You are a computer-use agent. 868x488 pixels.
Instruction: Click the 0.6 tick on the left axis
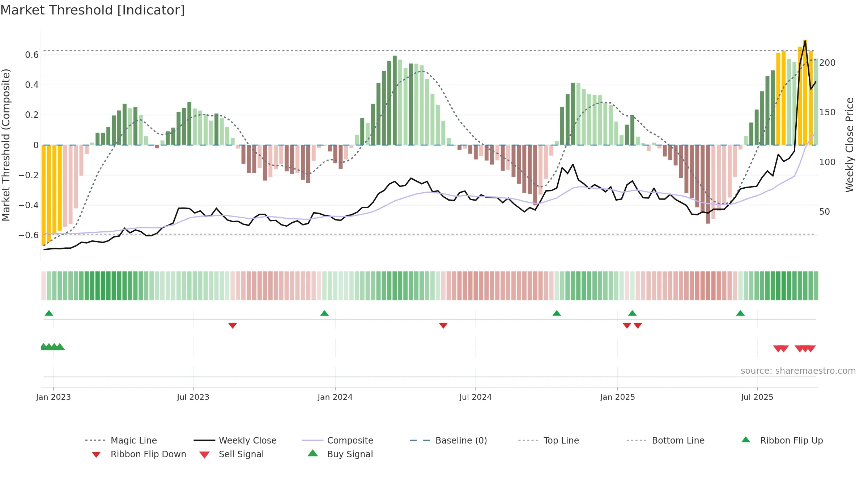tap(32, 55)
